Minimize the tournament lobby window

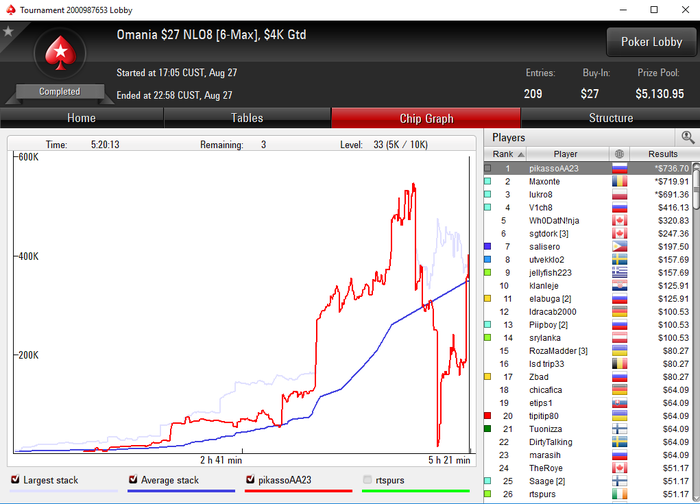pos(623,10)
